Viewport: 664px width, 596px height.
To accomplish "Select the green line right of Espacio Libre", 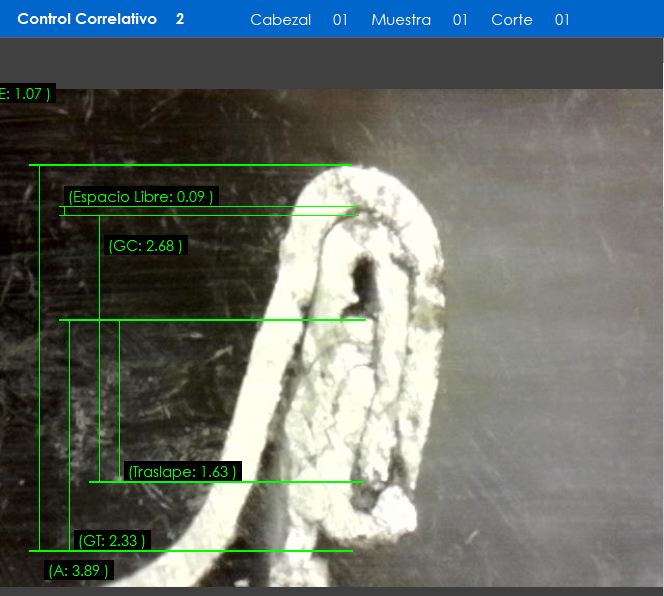I will pos(290,207).
